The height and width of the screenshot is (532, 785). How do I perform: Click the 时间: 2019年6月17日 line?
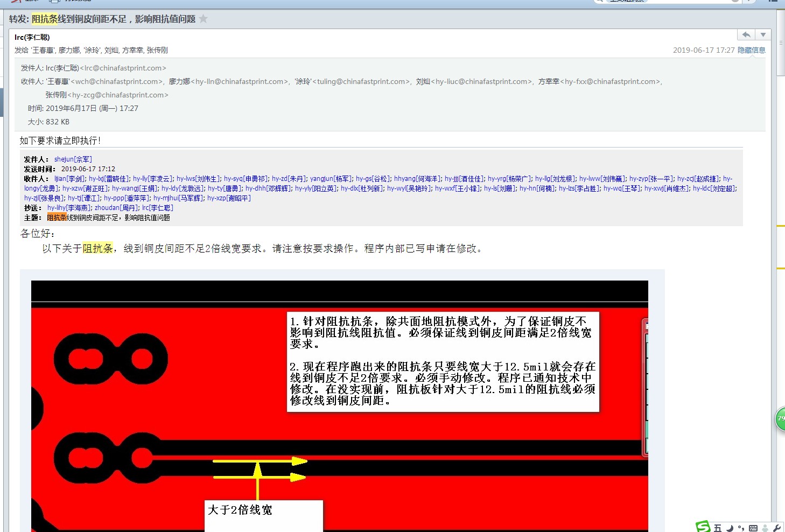pyautogui.click(x=83, y=108)
